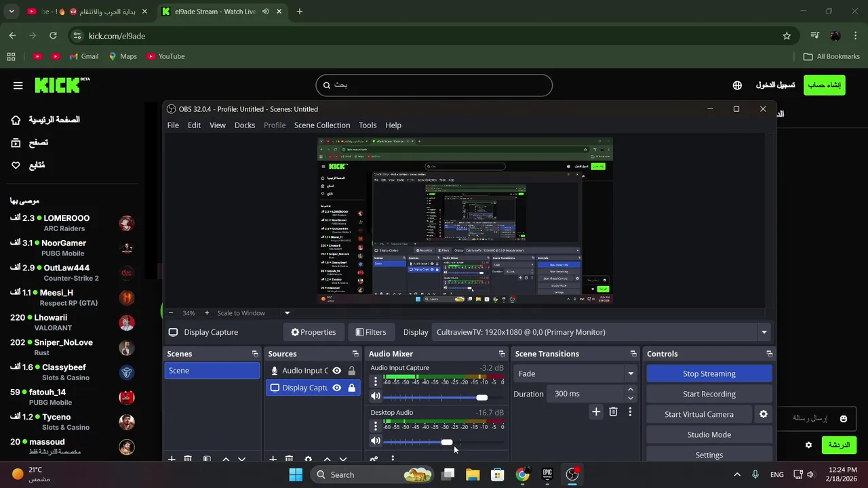This screenshot has height=488, width=868.
Task: Open the Help menu in OBS
Action: pyautogui.click(x=393, y=125)
